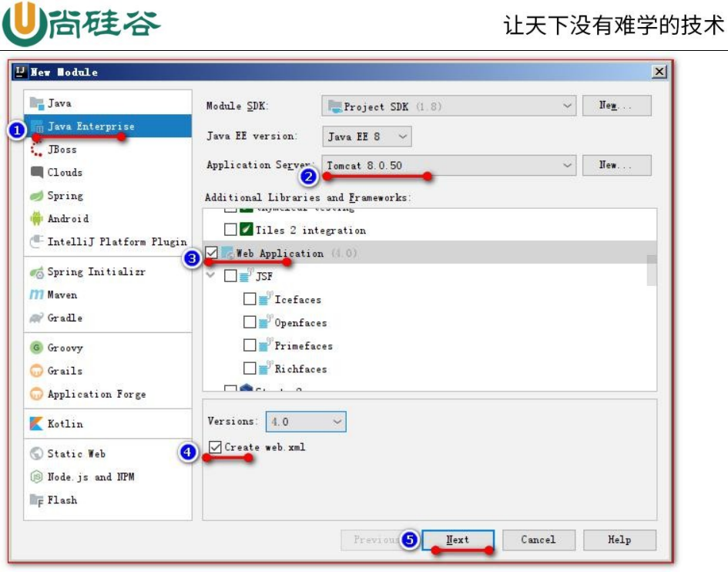Click the frameworks list scrollbar thumb
The height and width of the screenshot is (572, 728).
coord(652,270)
